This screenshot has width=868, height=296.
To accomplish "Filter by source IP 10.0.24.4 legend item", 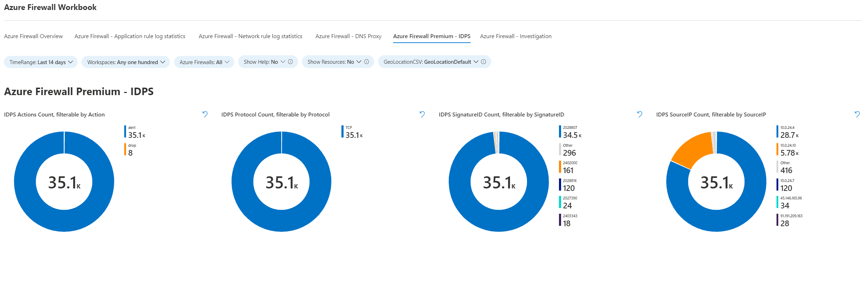I will coord(788,132).
